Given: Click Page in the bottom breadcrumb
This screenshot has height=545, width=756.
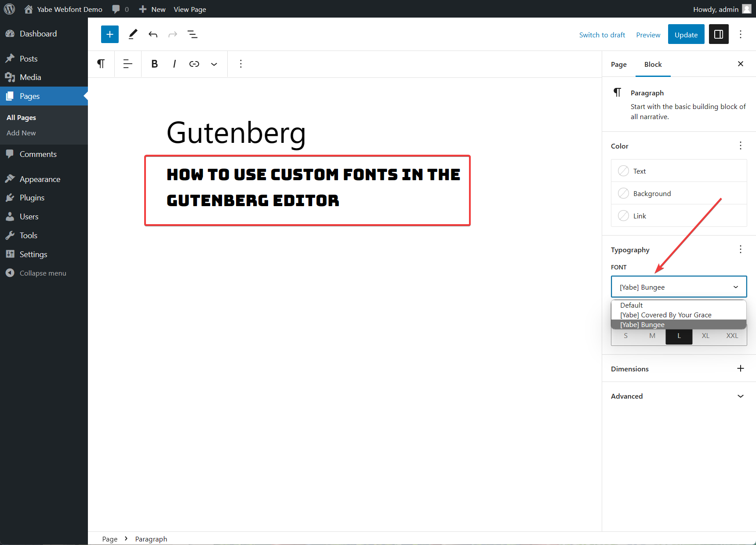Looking at the screenshot, I should tap(110, 539).
